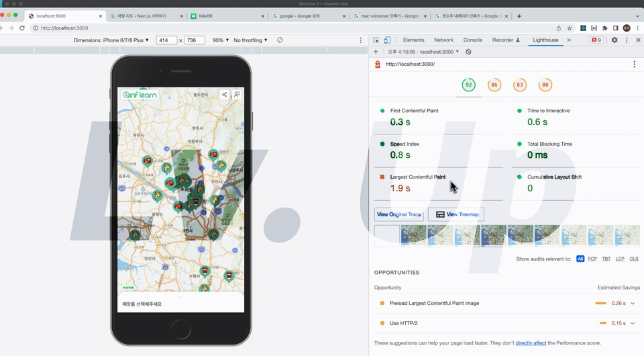Viewport: 644px width, 356px height.
Task: Open Lighthouse report tools menu
Action: [x=634, y=64]
